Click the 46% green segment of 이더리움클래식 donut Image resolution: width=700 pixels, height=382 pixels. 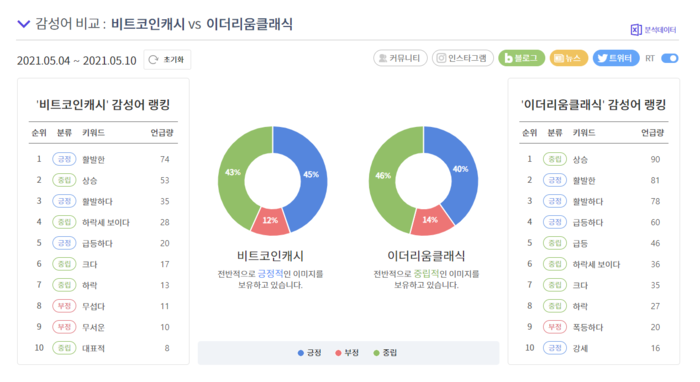(384, 176)
